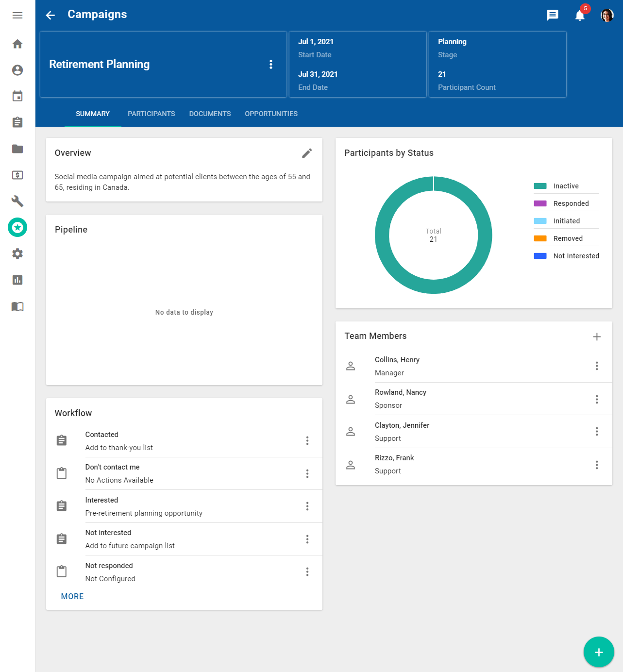623x672 pixels.
Task: Open options menu for Contacted workflow
Action: click(307, 441)
